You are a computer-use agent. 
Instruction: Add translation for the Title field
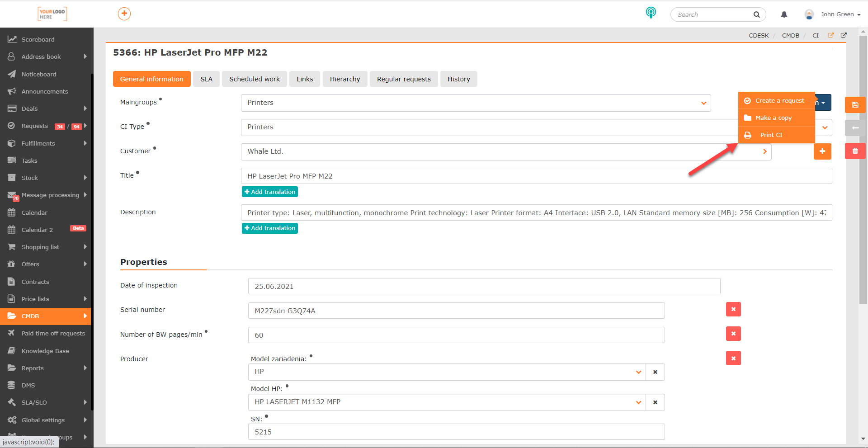pyautogui.click(x=270, y=192)
